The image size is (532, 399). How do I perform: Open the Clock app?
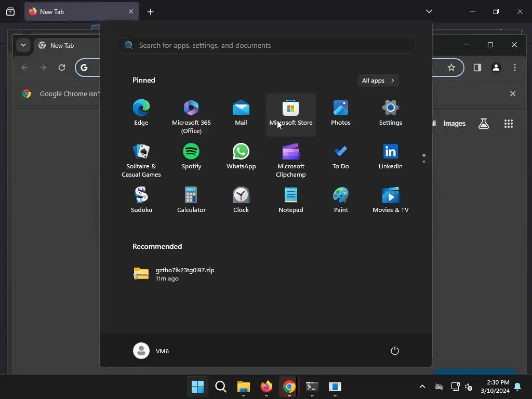[241, 200]
